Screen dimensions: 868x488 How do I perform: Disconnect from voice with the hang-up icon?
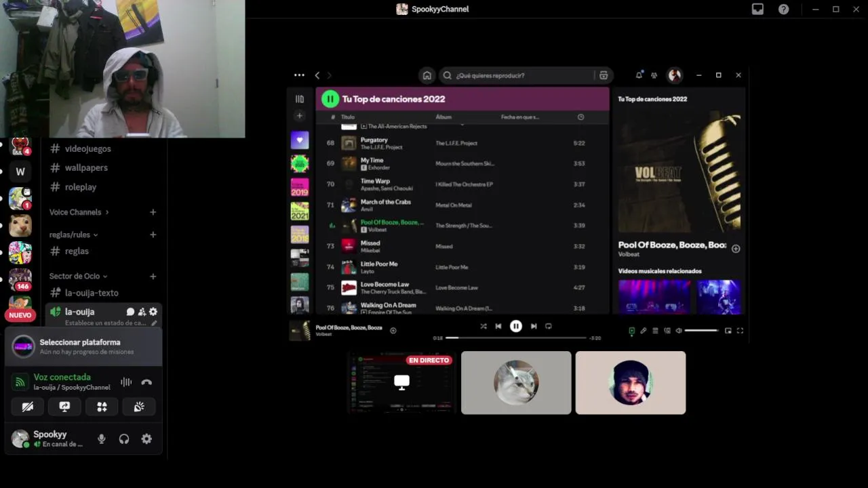click(x=146, y=382)
